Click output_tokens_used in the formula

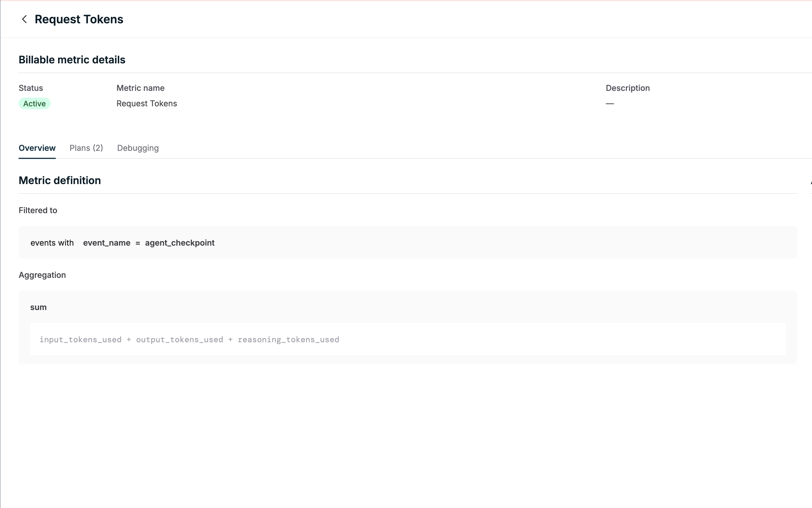(x=180, y=340)
